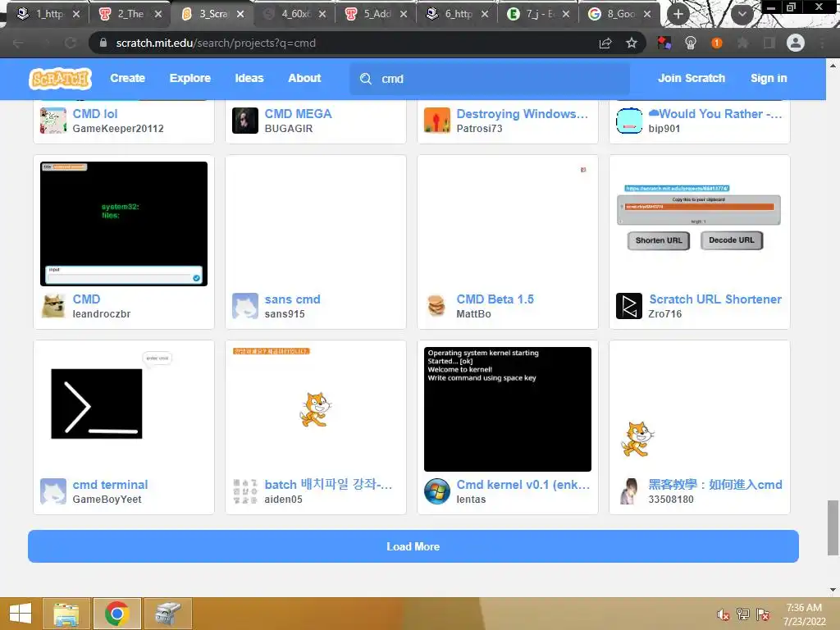This screenshot has height=630, width=840.
Task: Open the tab search dropdown arrow
Action: pyautogui.click(x=742, y=15)
